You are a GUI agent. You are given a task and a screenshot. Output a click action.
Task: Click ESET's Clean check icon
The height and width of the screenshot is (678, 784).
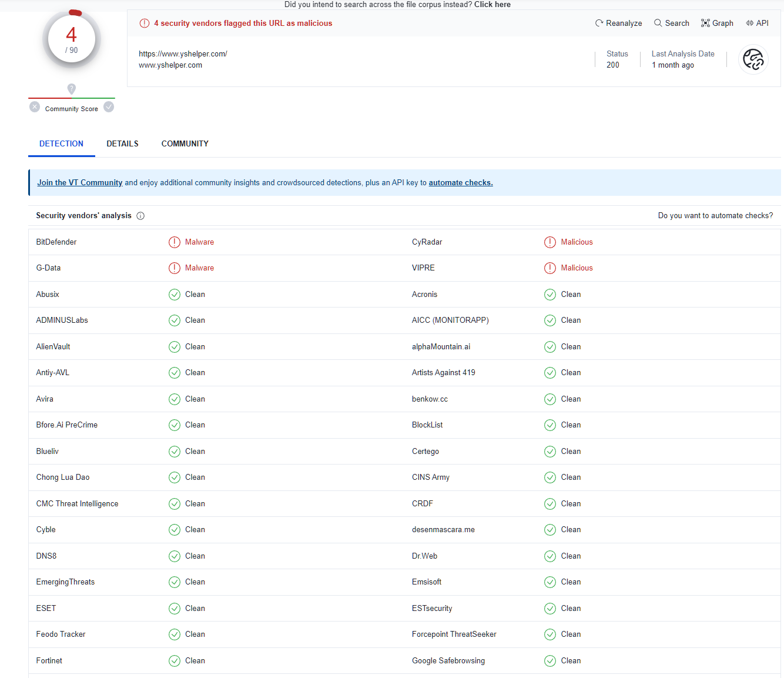(175, 609)
